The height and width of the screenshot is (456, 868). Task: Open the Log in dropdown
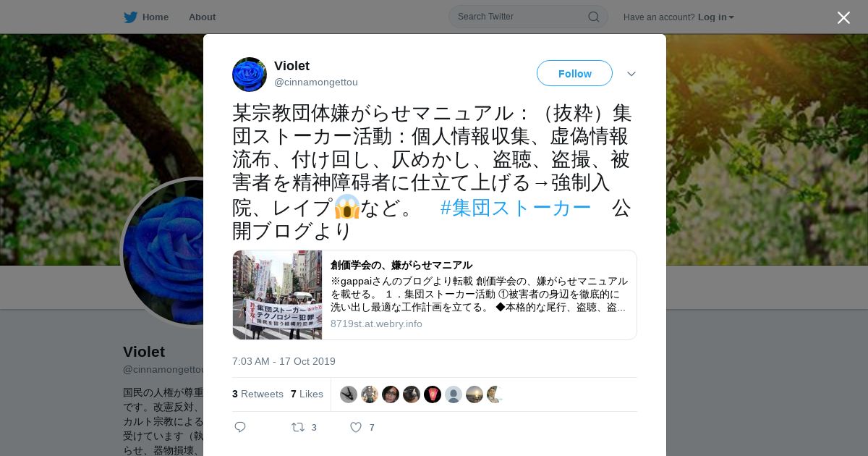coord(715,17)
